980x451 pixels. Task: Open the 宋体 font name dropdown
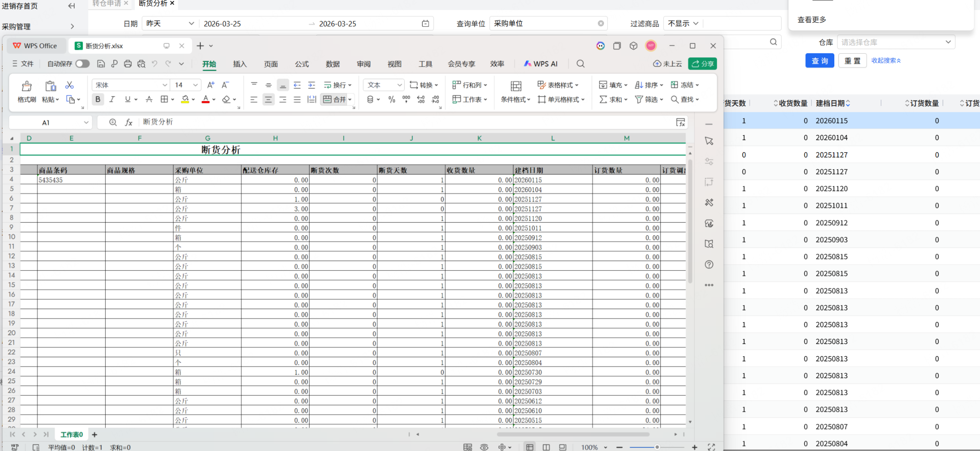pyautogui.click(x=164, y=85)
